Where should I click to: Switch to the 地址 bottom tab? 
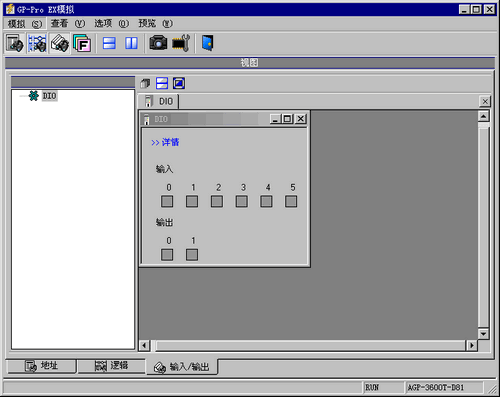coord(42,366)
